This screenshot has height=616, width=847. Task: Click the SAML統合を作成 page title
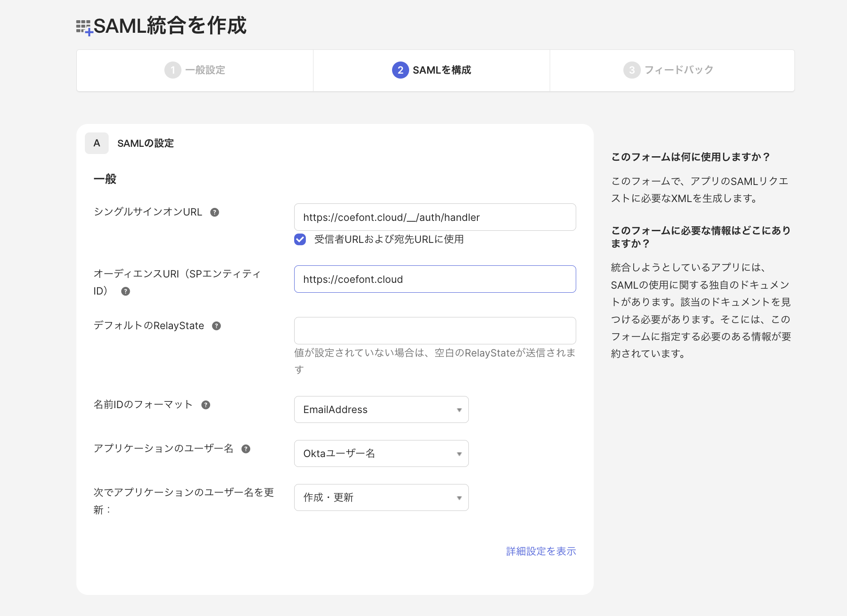click(x=170, y=26)
